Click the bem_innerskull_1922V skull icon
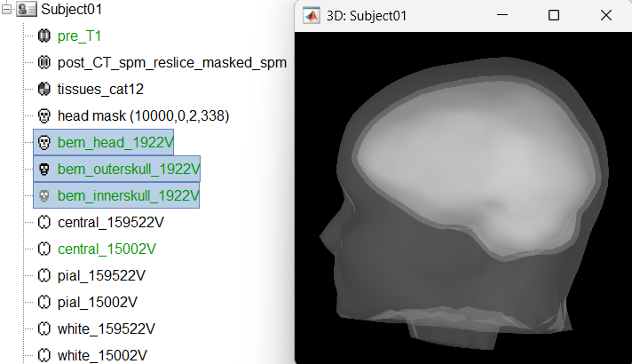 44,195
